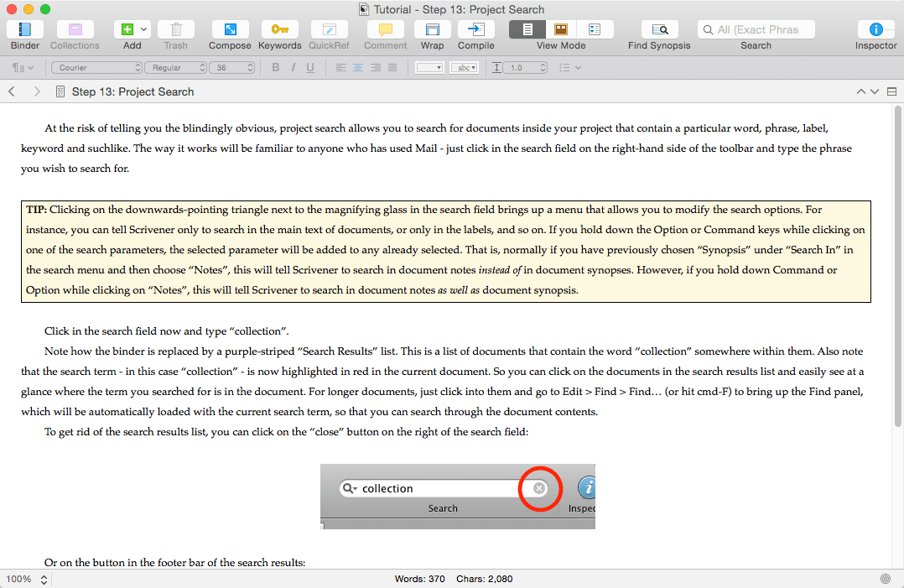This screenshot has width=904, height=588.
Task: Show the Collections pane
Action: [x=75, y=29]
